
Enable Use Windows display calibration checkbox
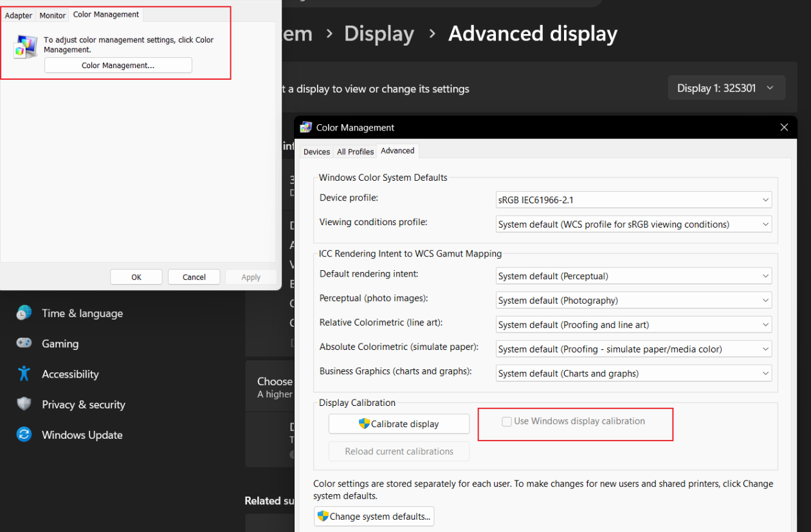(x=507, y=421)
